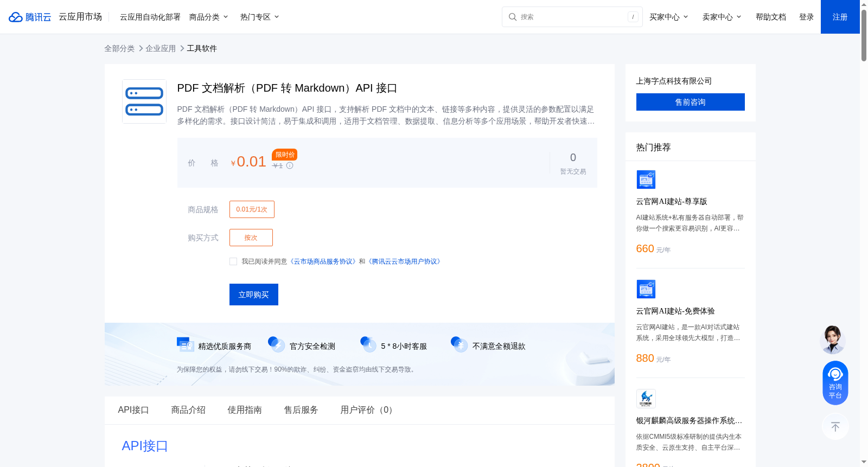
Task: Switch to the API接口 tab
Action: pyautogui.click(x=133, y=410)
